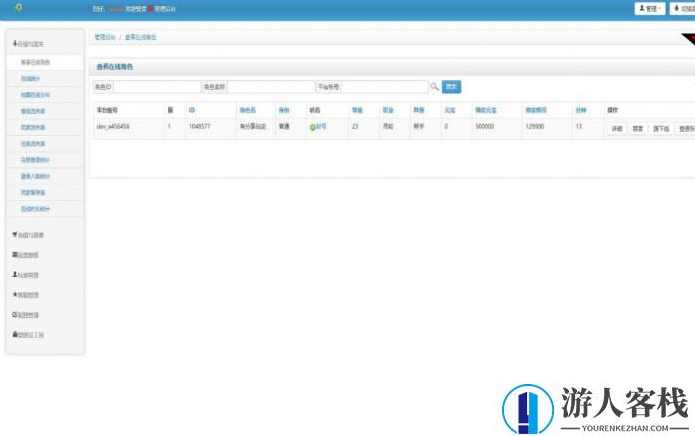This screenshot has width=695, height=436.
Task: Click the kick-offline button in the operations column
Action: pyautogui.click(x=661, y=129)
